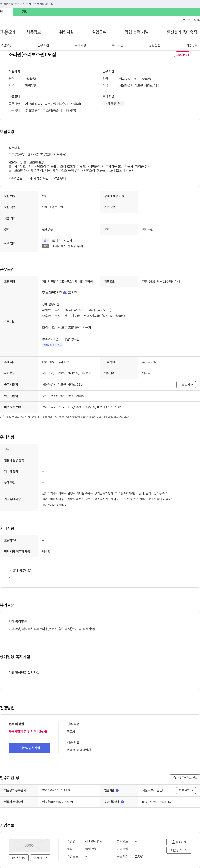Open the 실업급여 menu
Viewport: 200px width, 868px height.
pyautogui.click(x=99, y=32)
